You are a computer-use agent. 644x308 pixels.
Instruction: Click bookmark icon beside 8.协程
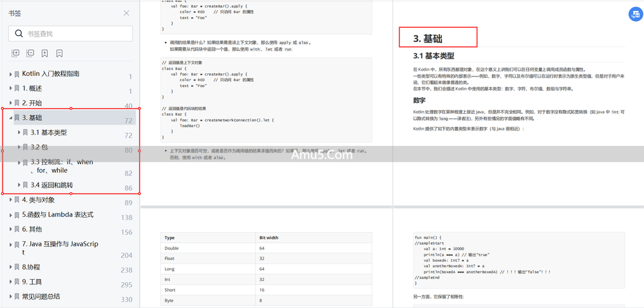pos(17,267)
